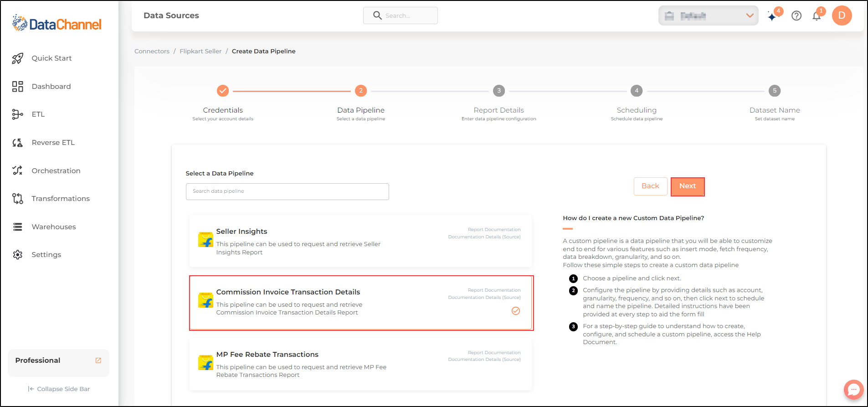Screen dimensions: 868x407
Task: Click the 'Data Sources' page title
Action: point(171,15)
